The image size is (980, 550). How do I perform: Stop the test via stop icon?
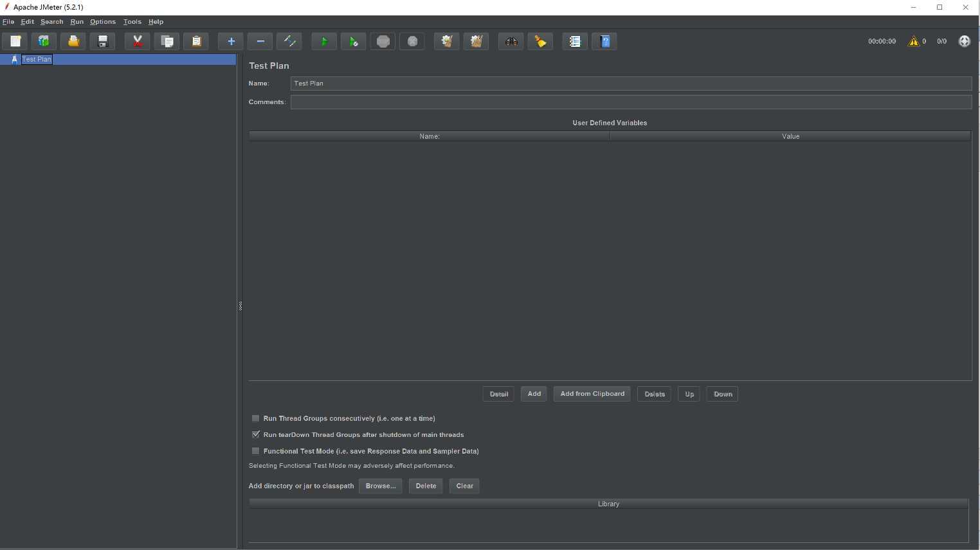tap(383, 41)
